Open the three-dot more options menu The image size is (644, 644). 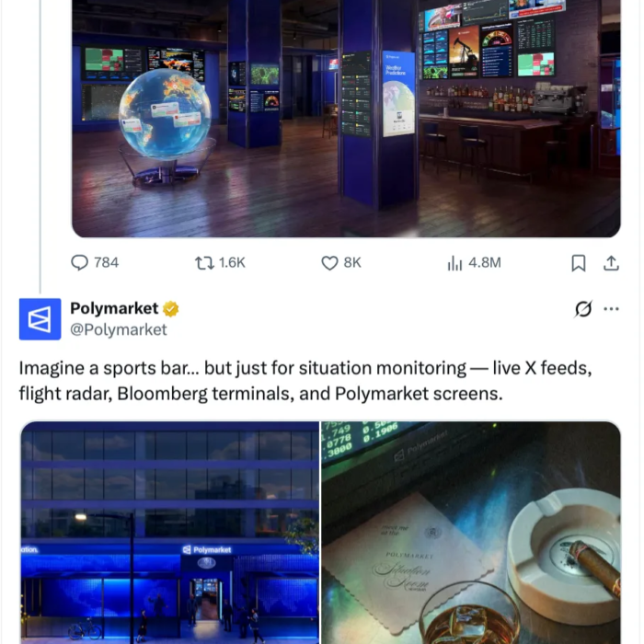[x=611, y=309]
